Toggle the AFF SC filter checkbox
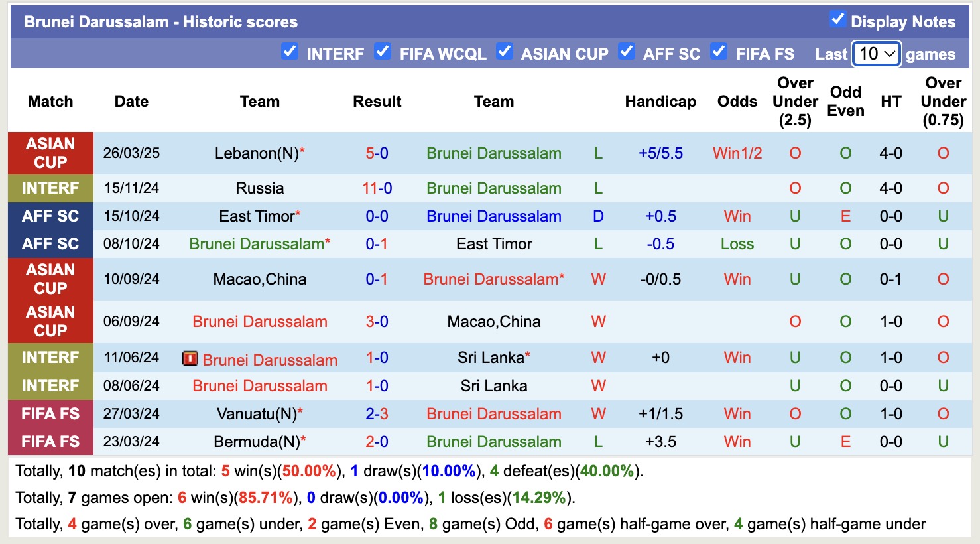 tap(627, 51)
